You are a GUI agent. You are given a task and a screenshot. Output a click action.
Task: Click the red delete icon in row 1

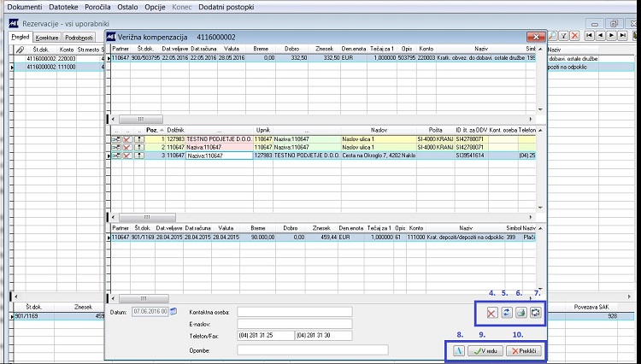[x=127, y=139]
